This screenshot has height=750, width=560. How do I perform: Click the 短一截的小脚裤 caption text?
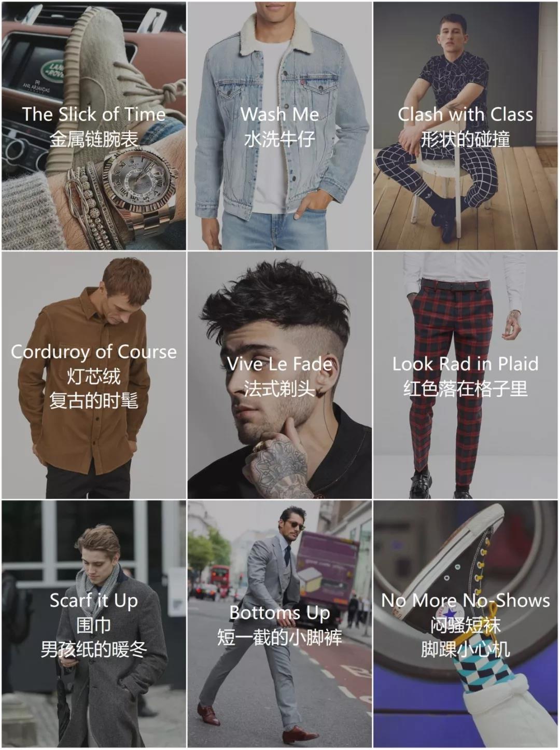coord(279,637)
